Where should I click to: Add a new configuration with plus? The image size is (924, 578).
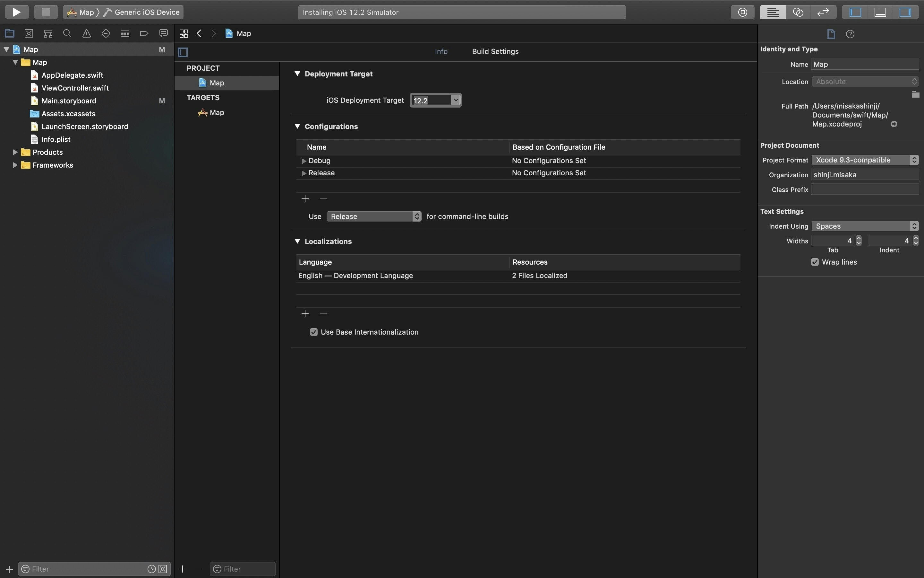coord(305,199)
